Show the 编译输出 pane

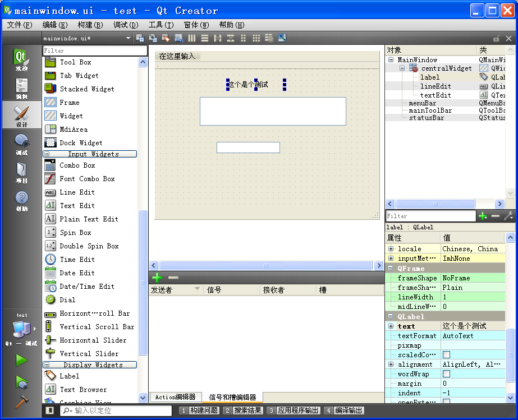tap(344, 410)
